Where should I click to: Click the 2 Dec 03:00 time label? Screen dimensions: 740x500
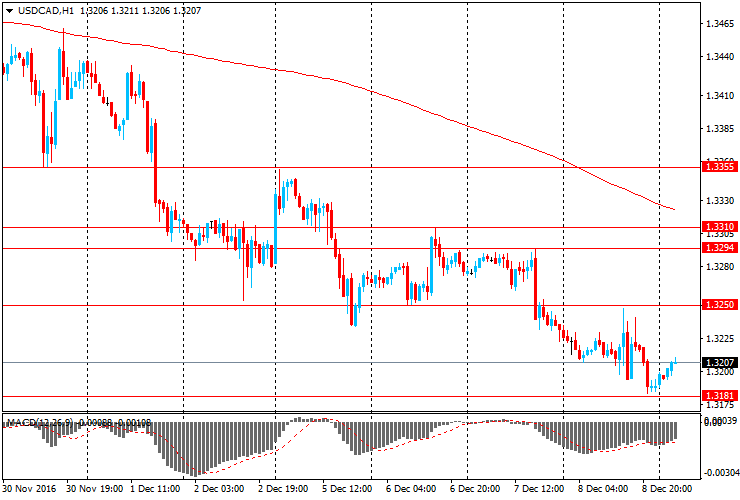click(x=219, y=489)
